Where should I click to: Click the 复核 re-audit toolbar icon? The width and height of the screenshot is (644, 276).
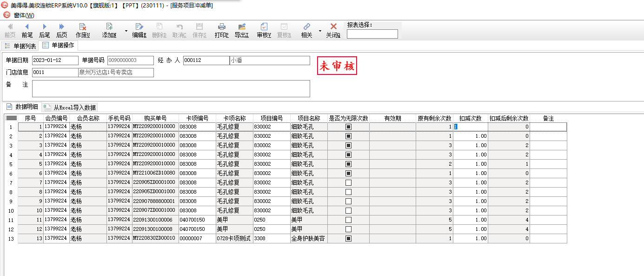pos(284,31)
